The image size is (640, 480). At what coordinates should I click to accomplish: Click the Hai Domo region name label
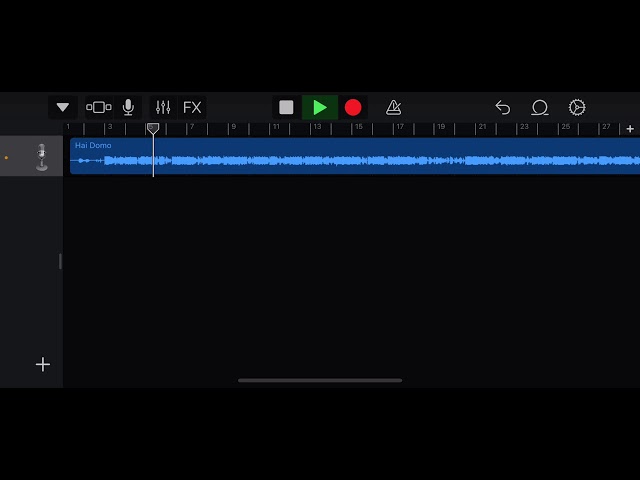pos(93,145)
